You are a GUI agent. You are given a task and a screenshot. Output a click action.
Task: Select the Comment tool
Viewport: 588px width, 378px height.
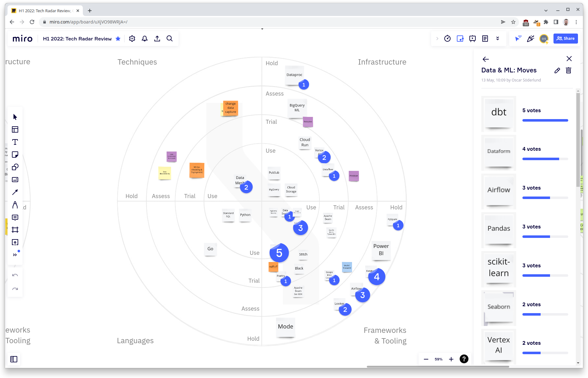click(15, 217)
